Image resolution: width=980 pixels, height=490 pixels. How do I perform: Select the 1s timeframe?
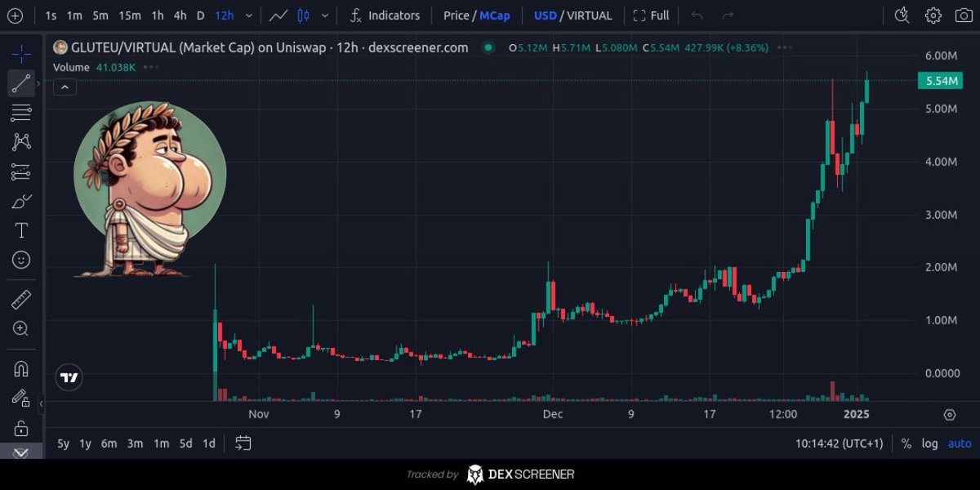51,16
